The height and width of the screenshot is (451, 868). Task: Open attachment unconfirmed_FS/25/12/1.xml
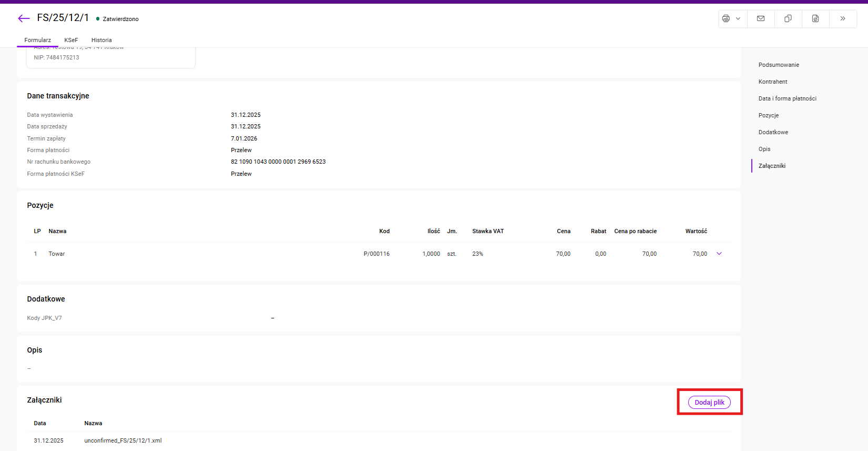(x=123, y=440)
